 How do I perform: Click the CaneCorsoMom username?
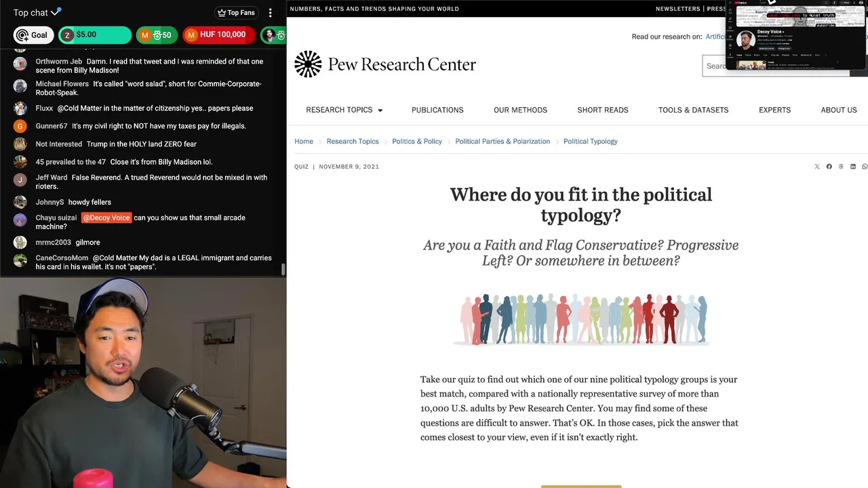pyautogui.click(x=62, y=258)
